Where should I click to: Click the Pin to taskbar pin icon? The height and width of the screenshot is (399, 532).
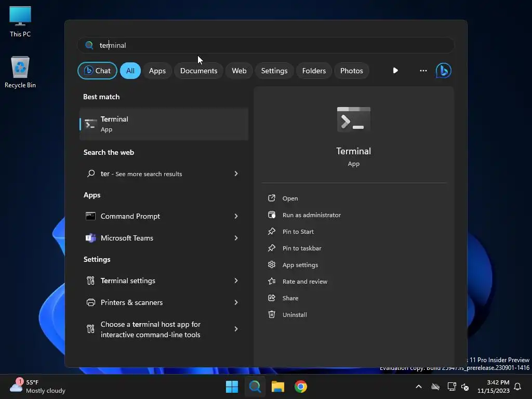(x=271, y=248)
